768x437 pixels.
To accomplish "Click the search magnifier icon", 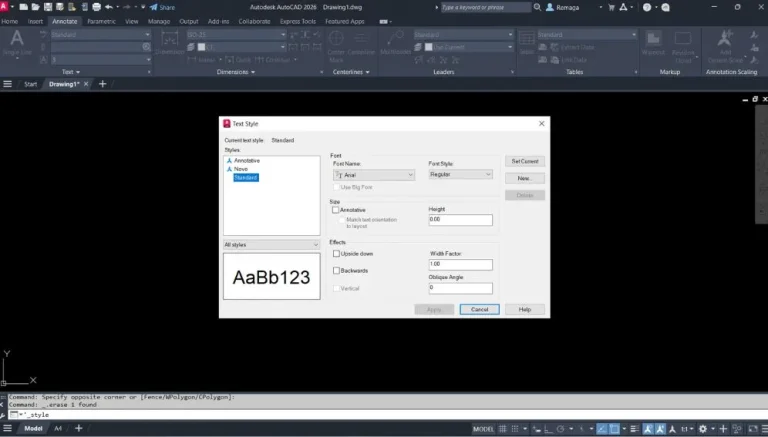I will click(537, 7).
